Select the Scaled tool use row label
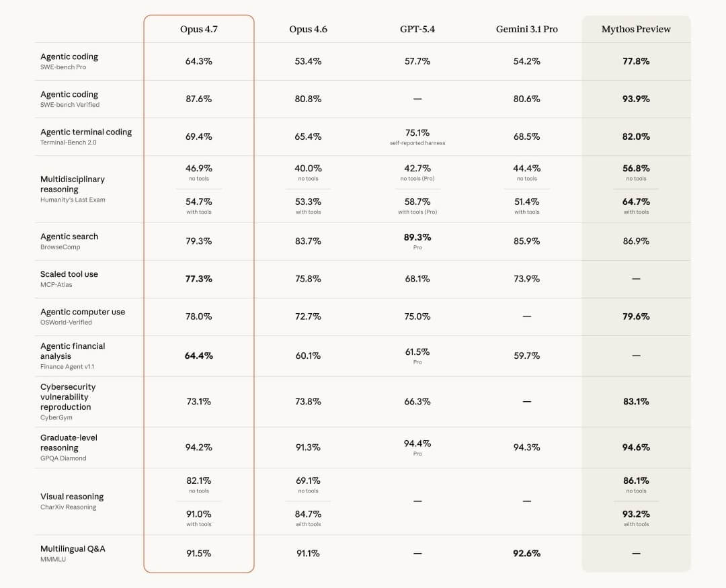The height and width of the screenshot is (588, 726). click(69, 274)
